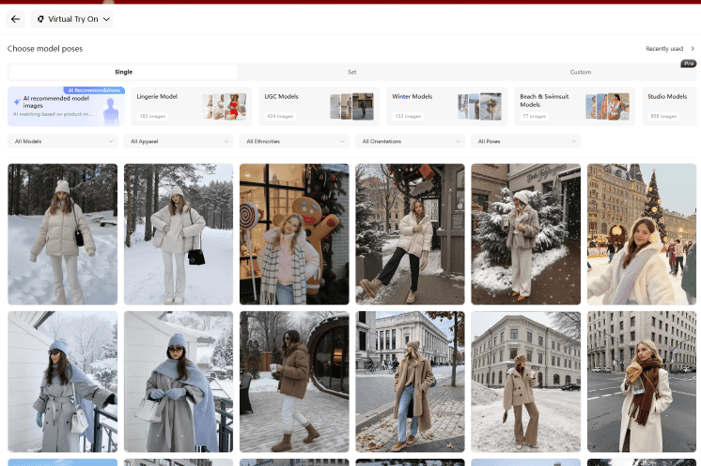Click the 132 images count label
Viewport: 701px width, 466px height.
coord(408,116)
